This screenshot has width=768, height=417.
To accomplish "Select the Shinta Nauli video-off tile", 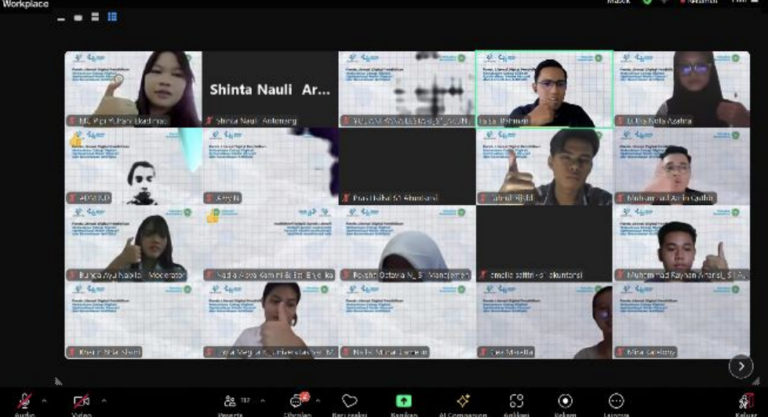I will [x=270, y=89].
